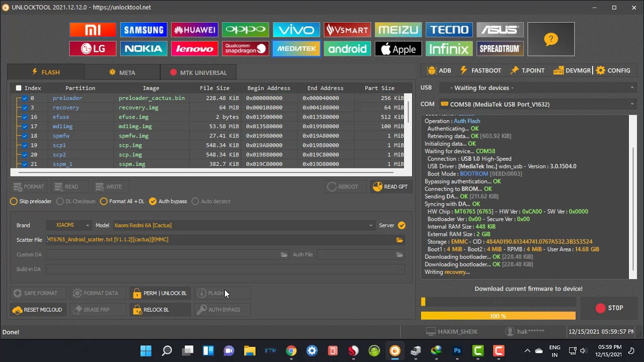Uncheck the preloader partition checkbox
This screenshot has width=644, height=362.
click(x=25, y=98)
